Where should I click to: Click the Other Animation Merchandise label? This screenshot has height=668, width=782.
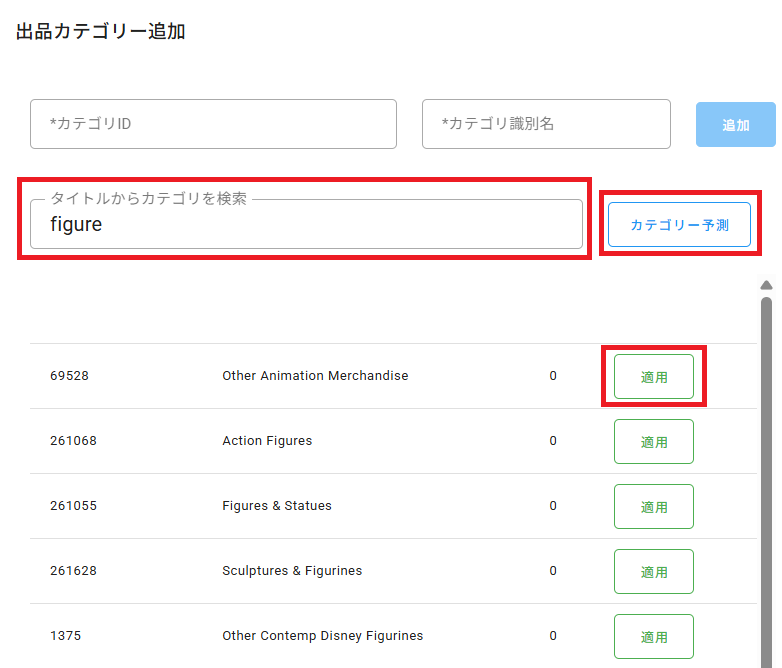pyautogui.click(x=315, y=376)
